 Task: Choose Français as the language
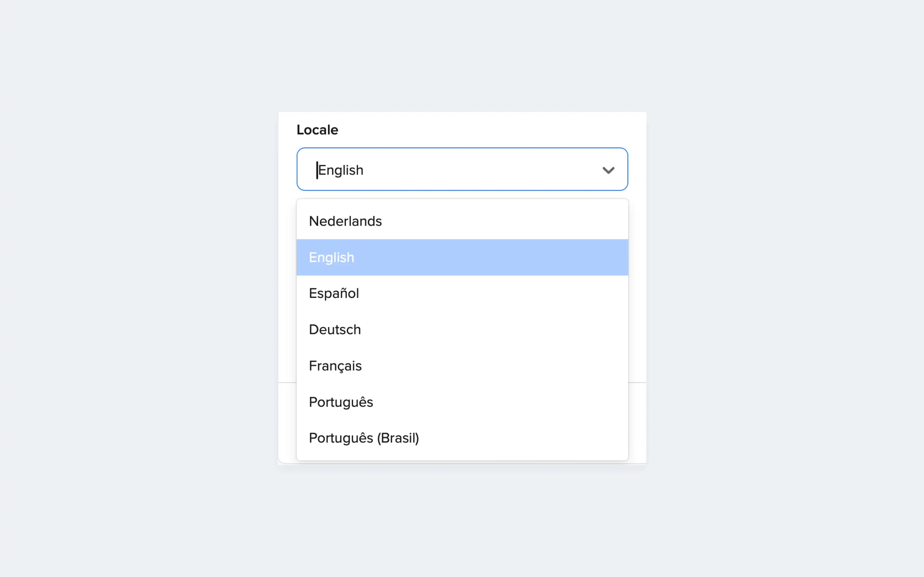click(335, 365)
